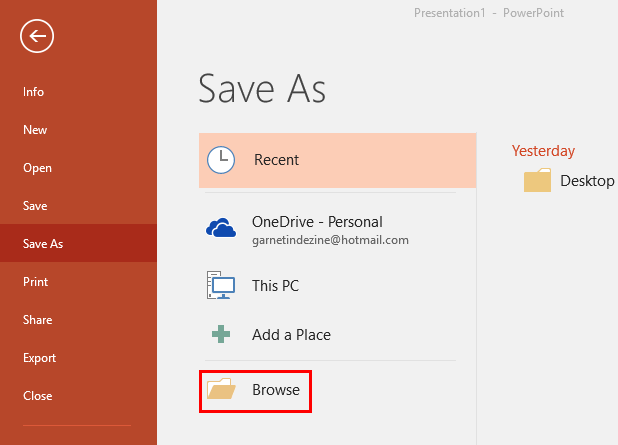The height and width of the screenshot is (445, 618).
Task: Click the back arrow circle icon
Action: coord(37,37)
